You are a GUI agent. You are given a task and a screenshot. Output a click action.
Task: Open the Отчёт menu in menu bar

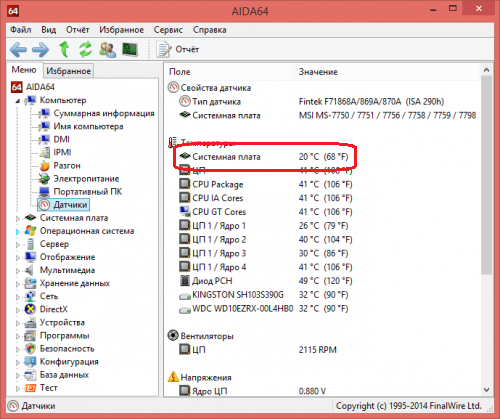point(78,30)
